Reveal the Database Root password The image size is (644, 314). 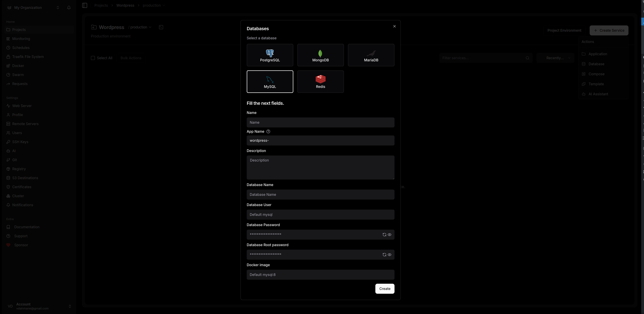coord(390,255)
